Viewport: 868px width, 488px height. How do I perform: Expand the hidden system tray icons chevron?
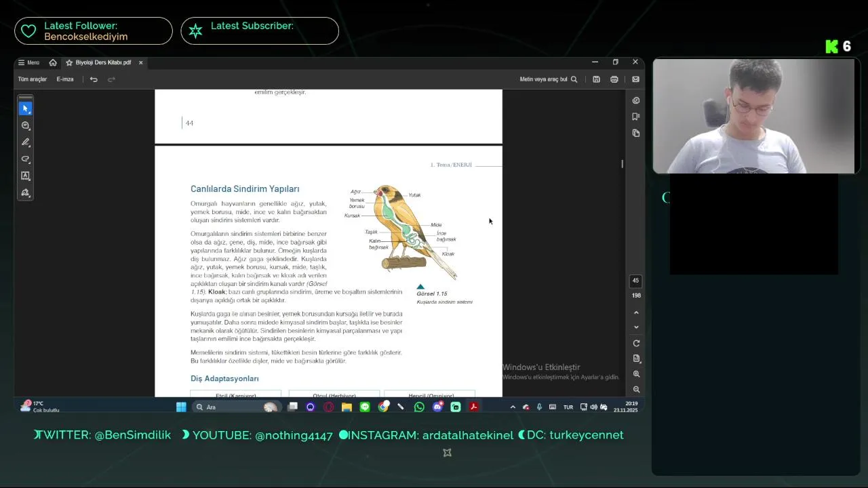(x=513, y=407)
